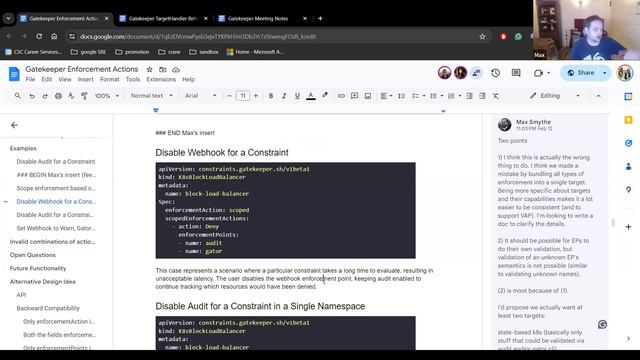Image resolution: width=640 pixels, height=360 pixels.
Task: Decrease the font size
Action: 229,96
